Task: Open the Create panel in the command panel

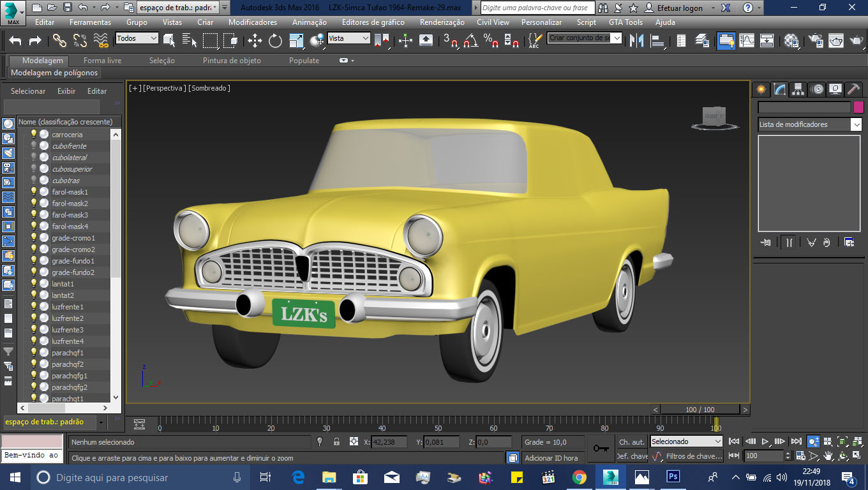Action: (x=761, y=90)
